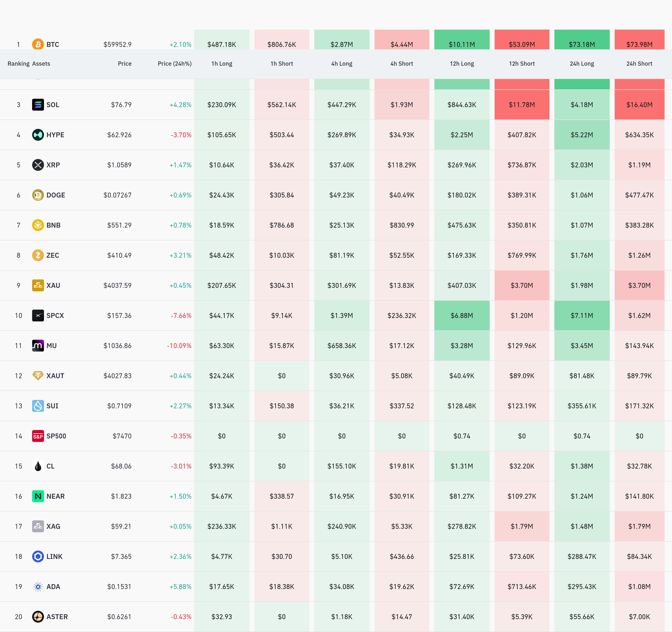This screenshot has height=632, width=672.
Task: Click the SP500 S&P red icon
Action: point(38,436)
